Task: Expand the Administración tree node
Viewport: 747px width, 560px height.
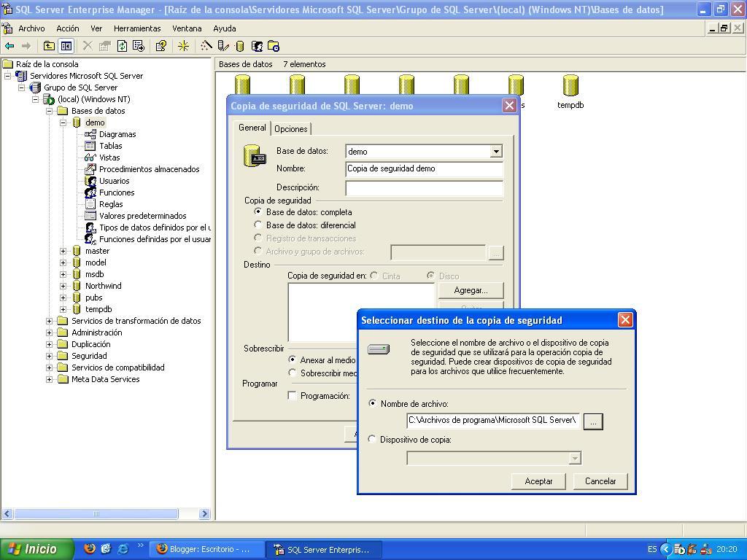Action: 49,332
